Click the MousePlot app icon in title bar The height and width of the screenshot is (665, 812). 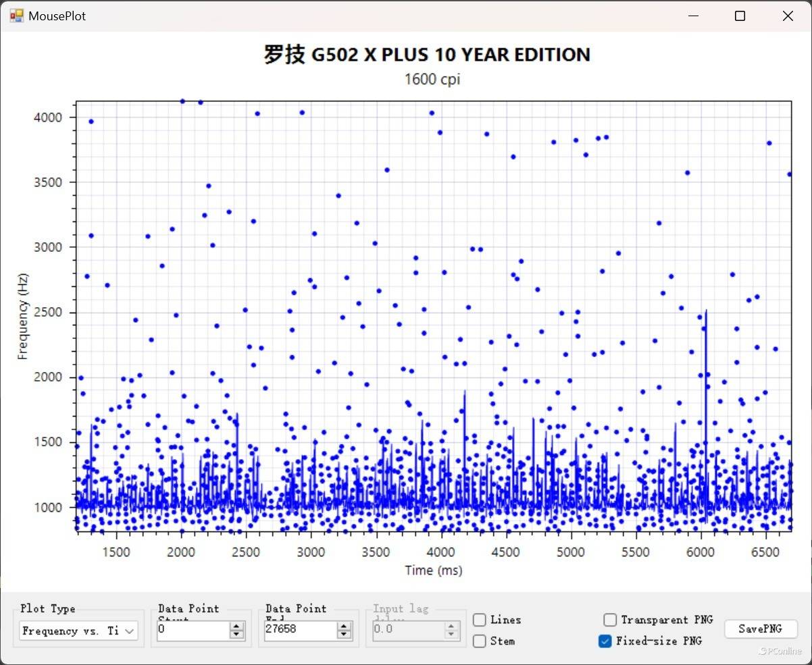pyautogui.click(x=16, y=16)
